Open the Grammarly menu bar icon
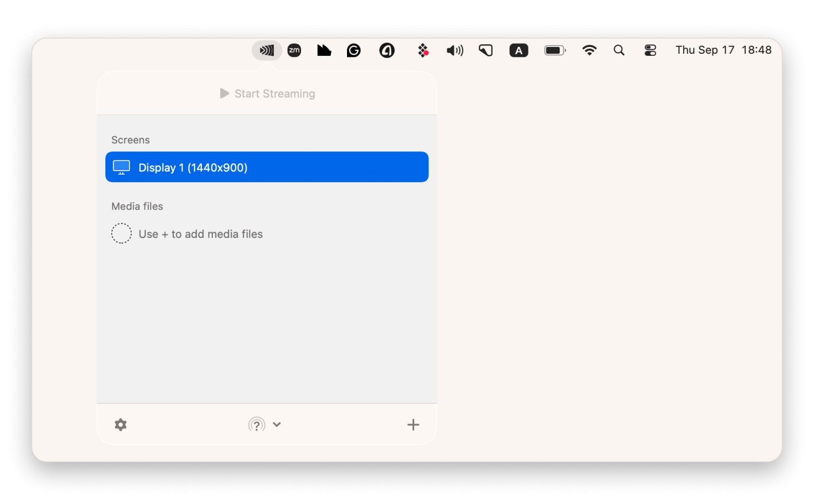The height and width of the screenshot is (504, 814). click(x=354, y=50)
